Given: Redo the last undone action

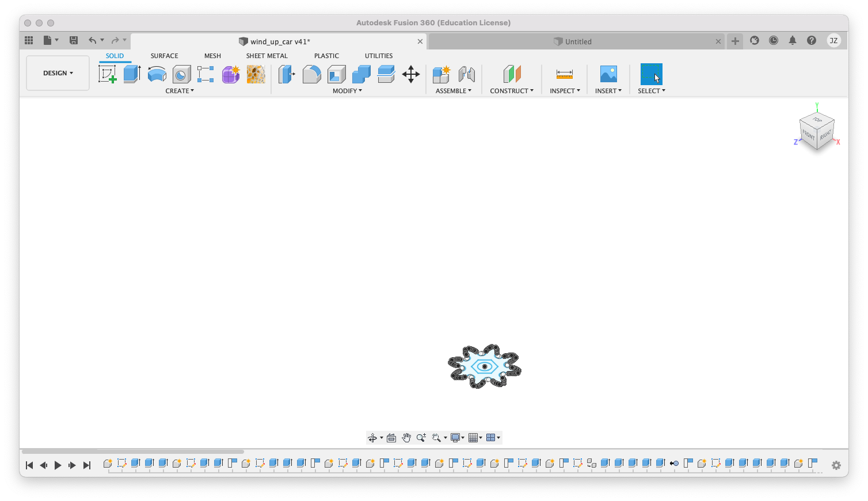Looking at the screenshot, I should (x=115, y=40).
